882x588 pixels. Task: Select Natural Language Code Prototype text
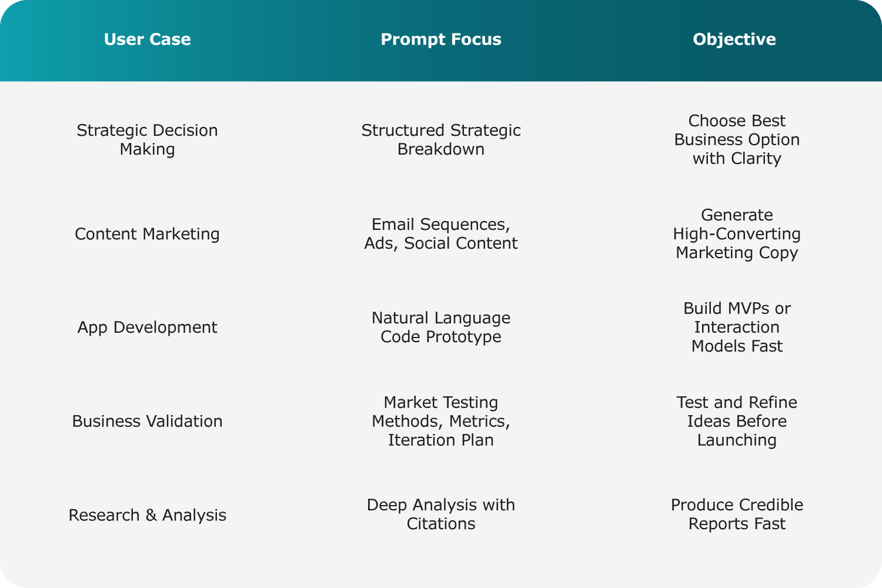tap(441, 327)
